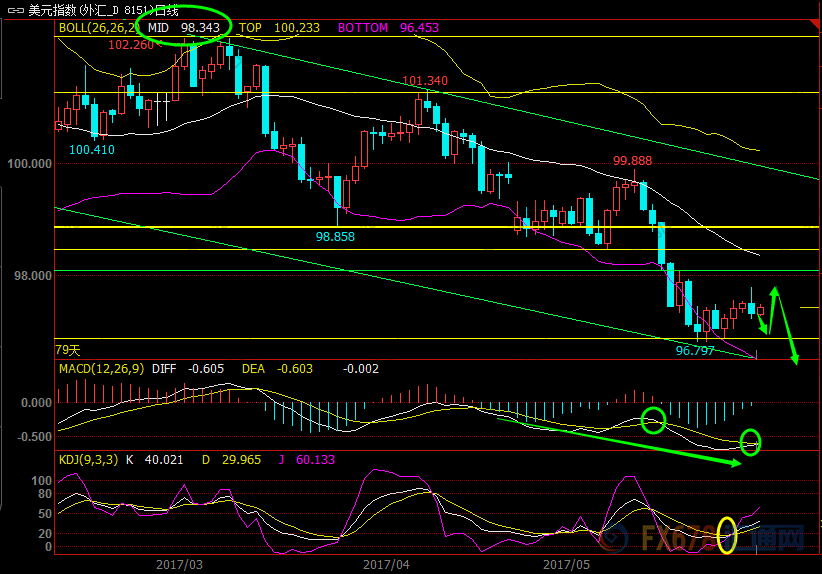The image size is (822, 574).
Task: Click the MACD 0.000 axis label
Action: click(x=36, y=403)
